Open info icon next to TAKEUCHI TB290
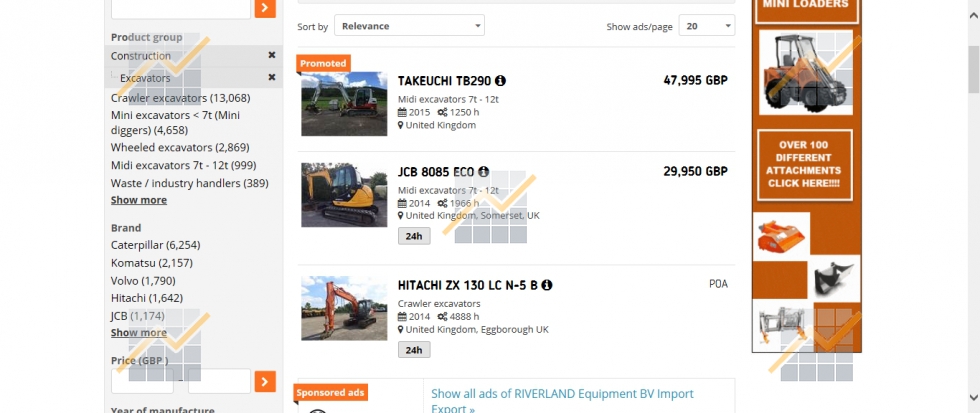The width and height of the screenshot is (980, 413). pos(501,81)
